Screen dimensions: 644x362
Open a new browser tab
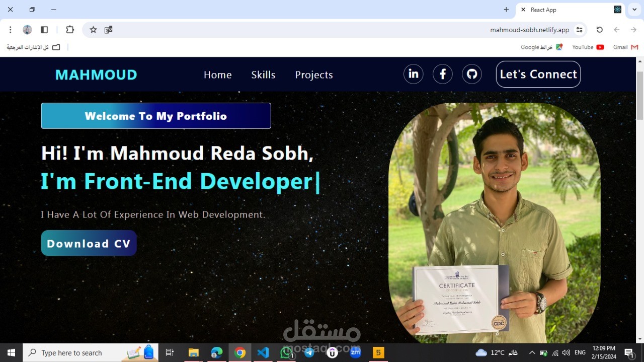tap(506, 10)
